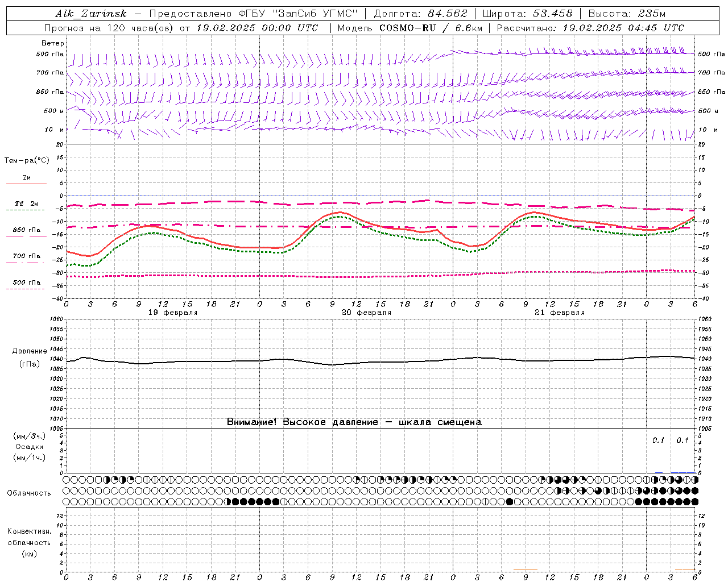Click the Конвективн. convective cloud label
The width and height of the screenshot is (728, 582).
click(29, 531)
